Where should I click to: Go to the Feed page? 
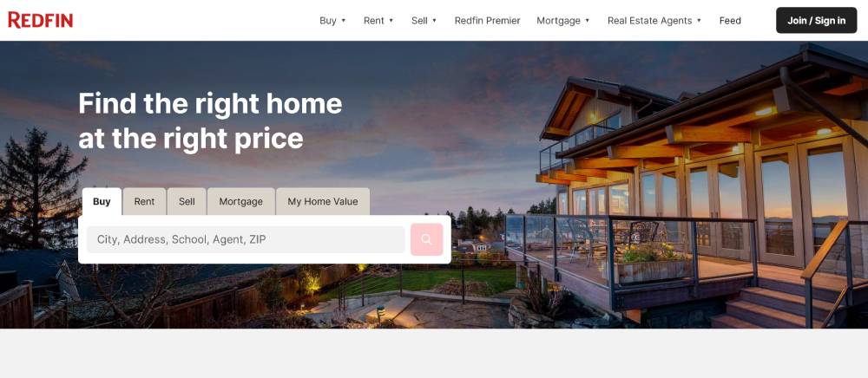(x=730, y=21)
